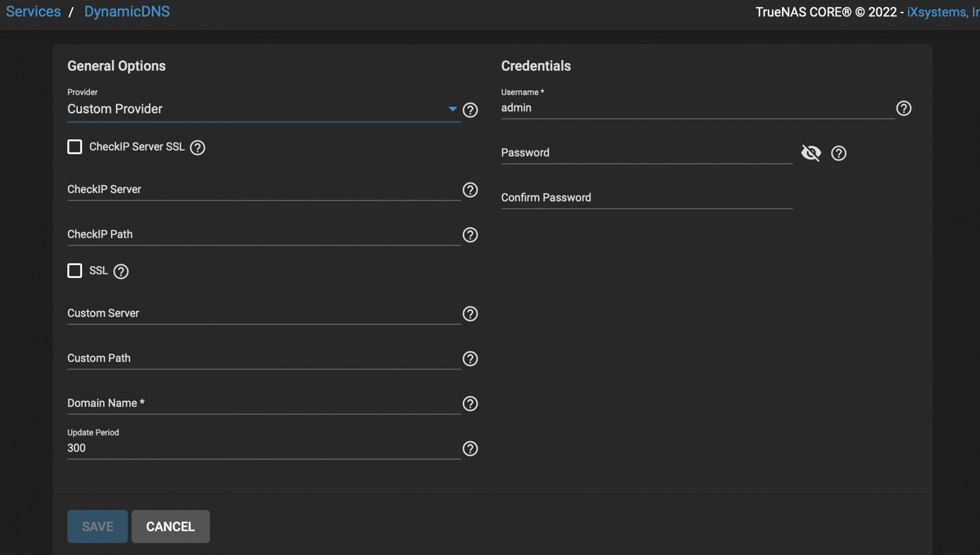Click Username help icon
This screenshot has height=555, width=980.
(x=903, y=108)
